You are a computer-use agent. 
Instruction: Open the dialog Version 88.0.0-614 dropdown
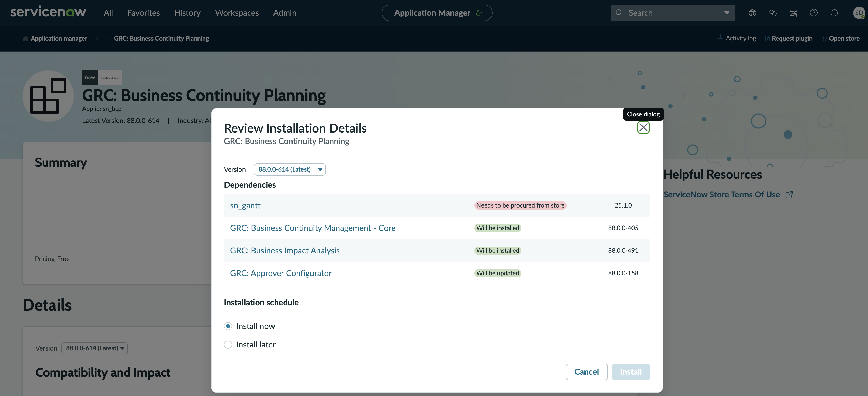tap(289, 169)
